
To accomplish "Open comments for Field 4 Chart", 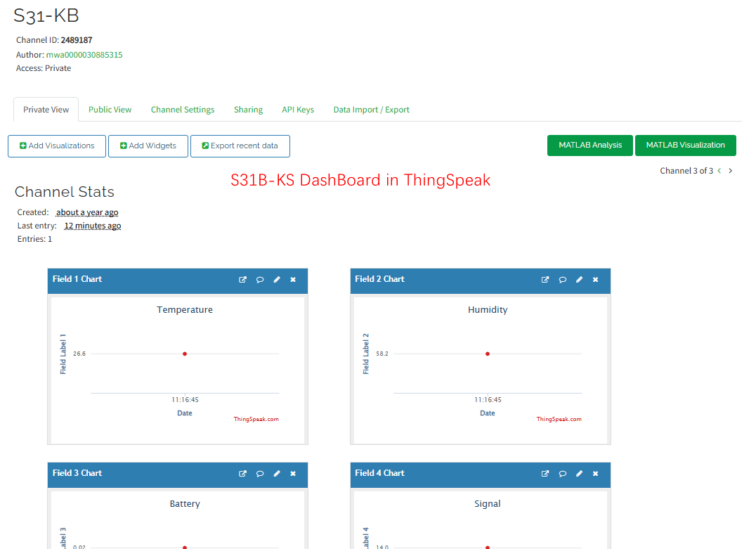I will (x=563, y=474).
